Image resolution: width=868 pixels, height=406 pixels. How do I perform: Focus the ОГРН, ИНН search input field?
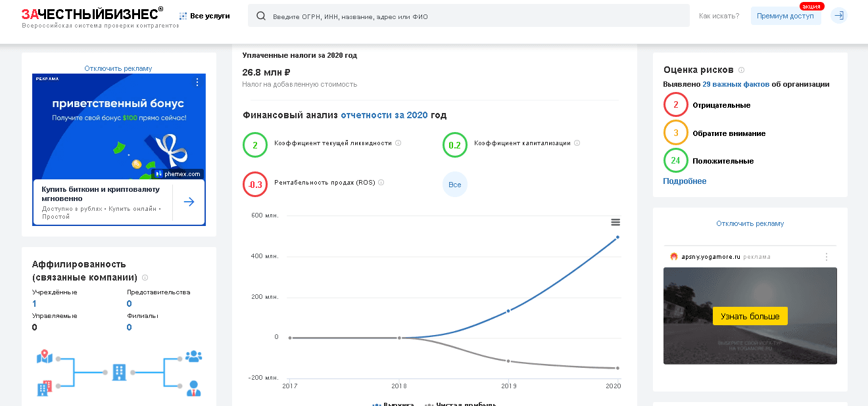(473, 16)
